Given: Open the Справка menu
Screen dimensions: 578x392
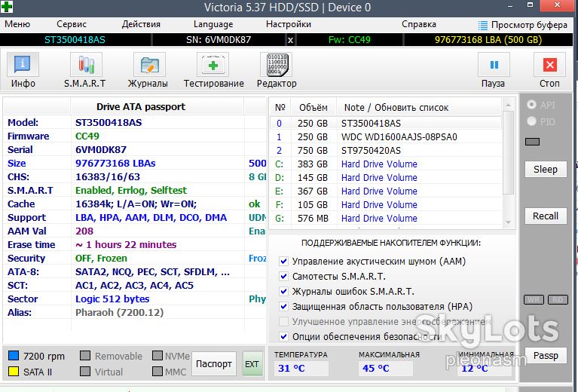Looking at the screenshot, I should pyautogui.click(x=419, y=24).
